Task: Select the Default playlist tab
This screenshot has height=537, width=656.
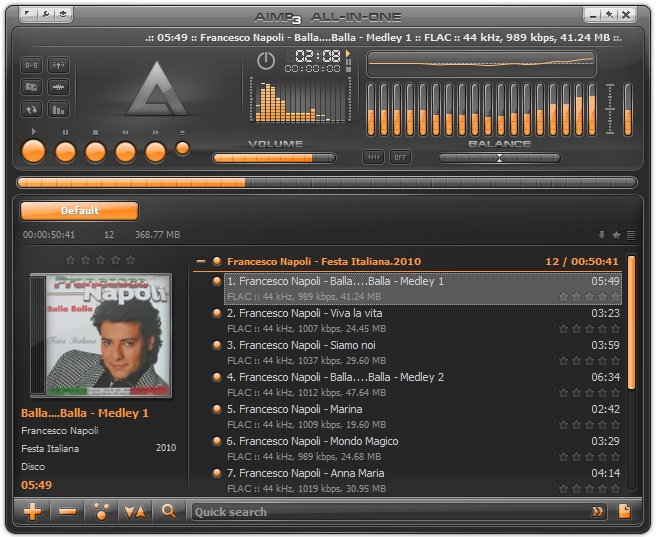Action: point(79,211)
